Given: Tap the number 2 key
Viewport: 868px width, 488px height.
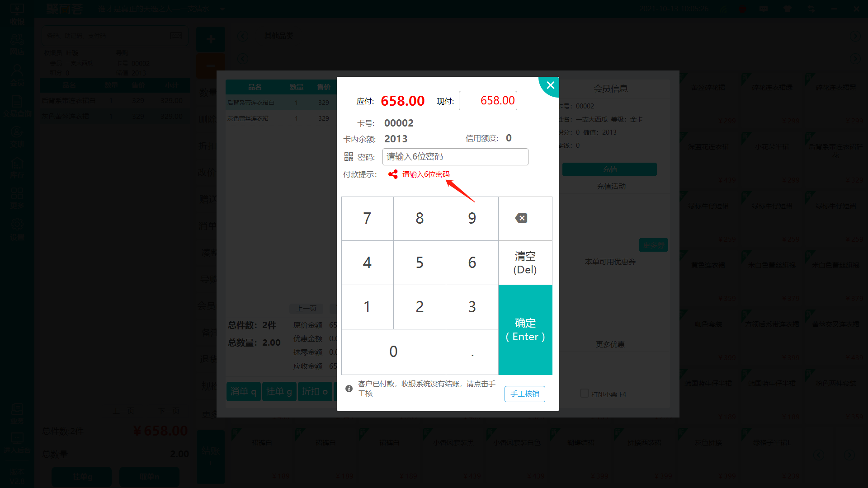Looking at the screenshot, I should pyautogui.click(x=420, y=307).
